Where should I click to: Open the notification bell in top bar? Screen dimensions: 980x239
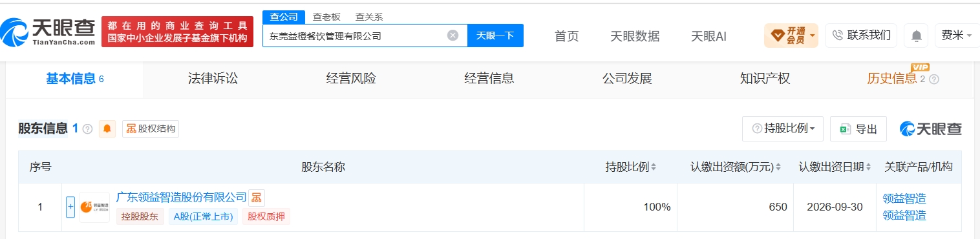917,36
